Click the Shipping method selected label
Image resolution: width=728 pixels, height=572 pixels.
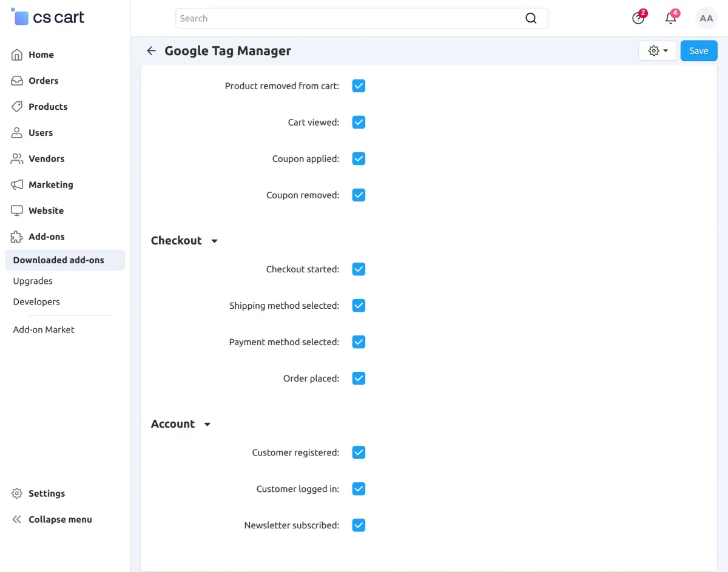[285, 306]
